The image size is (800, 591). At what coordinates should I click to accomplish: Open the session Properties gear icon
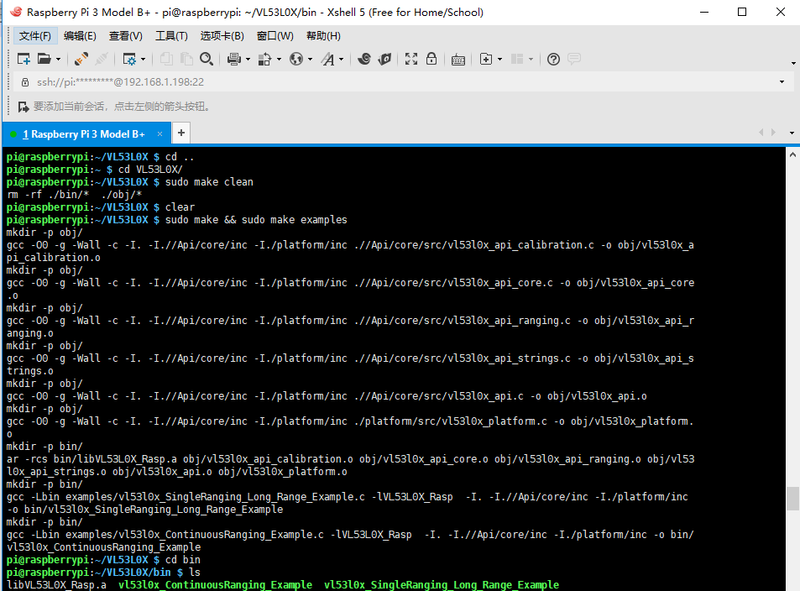(x=130, y=59)
